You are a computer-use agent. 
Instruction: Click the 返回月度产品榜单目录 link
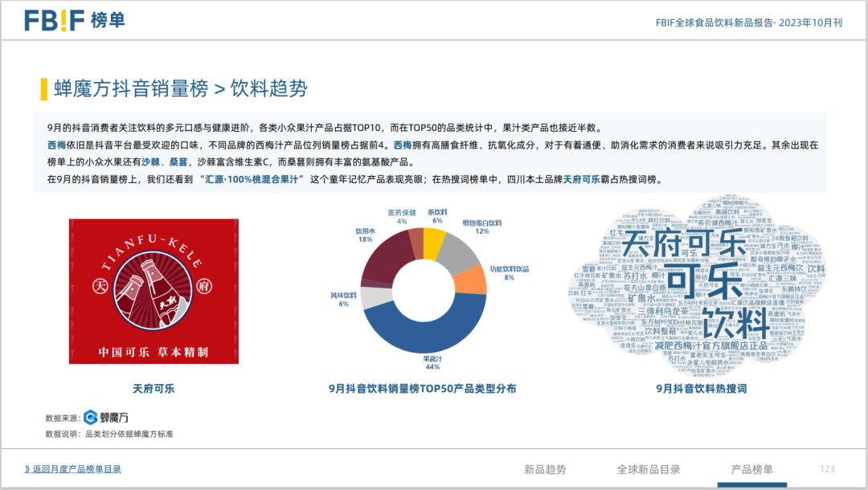tap(72, 469)
